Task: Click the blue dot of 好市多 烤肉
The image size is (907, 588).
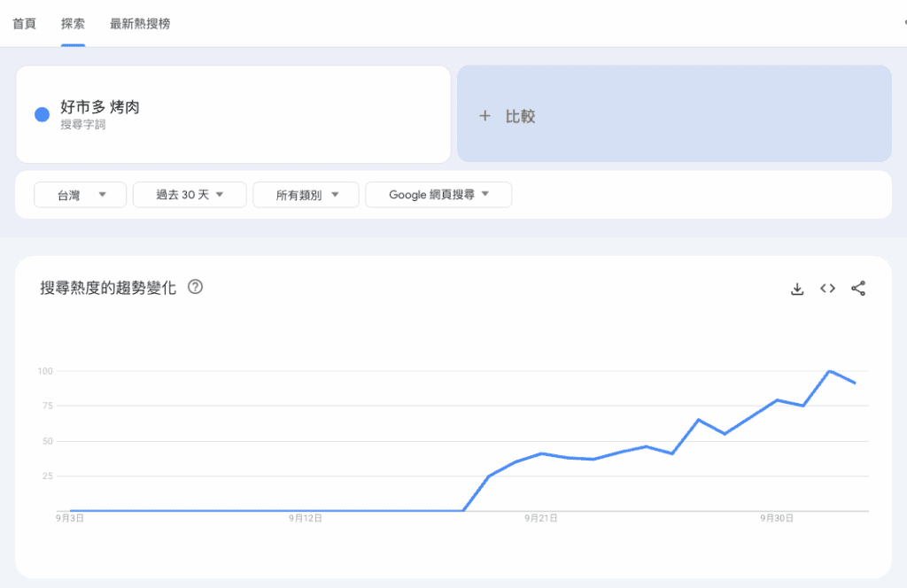Action: 43,114
